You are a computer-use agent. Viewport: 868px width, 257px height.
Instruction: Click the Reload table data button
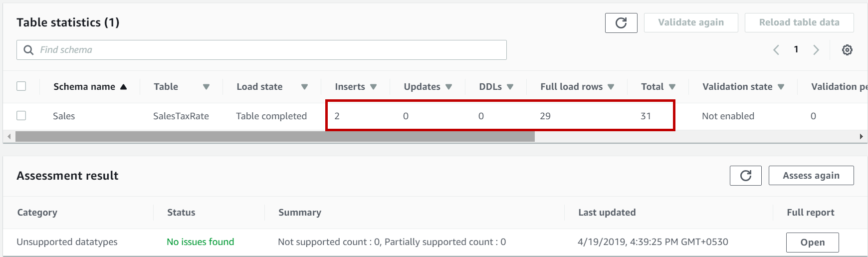[799, 23]
